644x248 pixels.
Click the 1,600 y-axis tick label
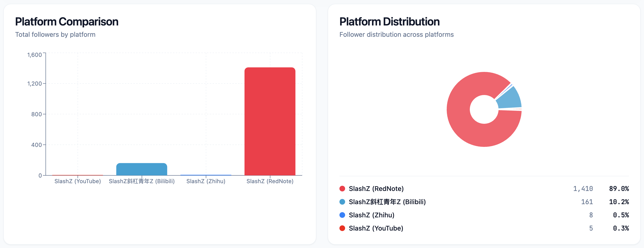(x=34, y=55)
